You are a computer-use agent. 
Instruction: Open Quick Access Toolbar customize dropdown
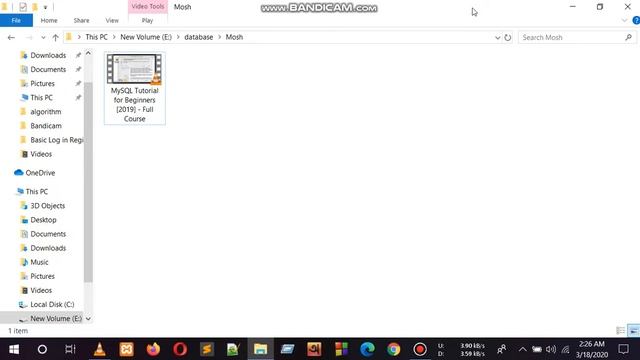coord(45,7)
